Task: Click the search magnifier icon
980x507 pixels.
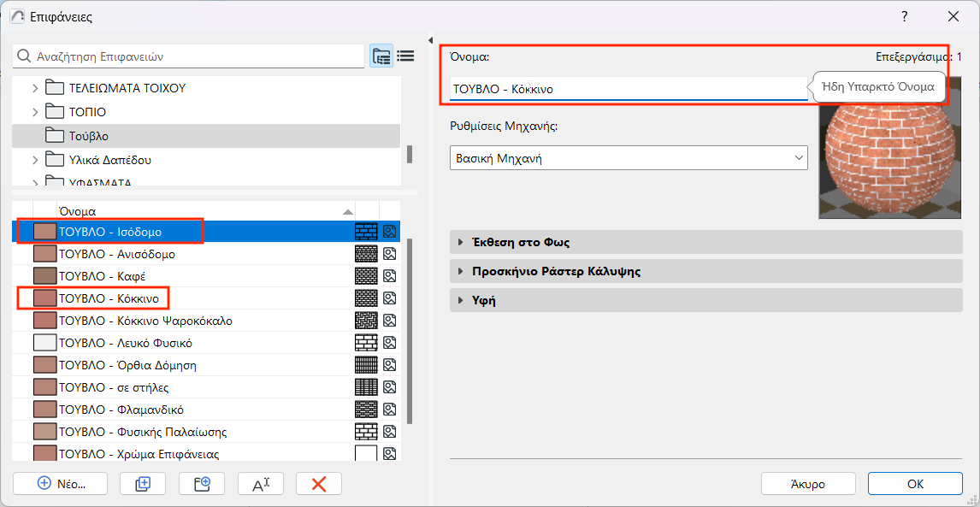Action: pyautogui.click(x=24, y=56)
